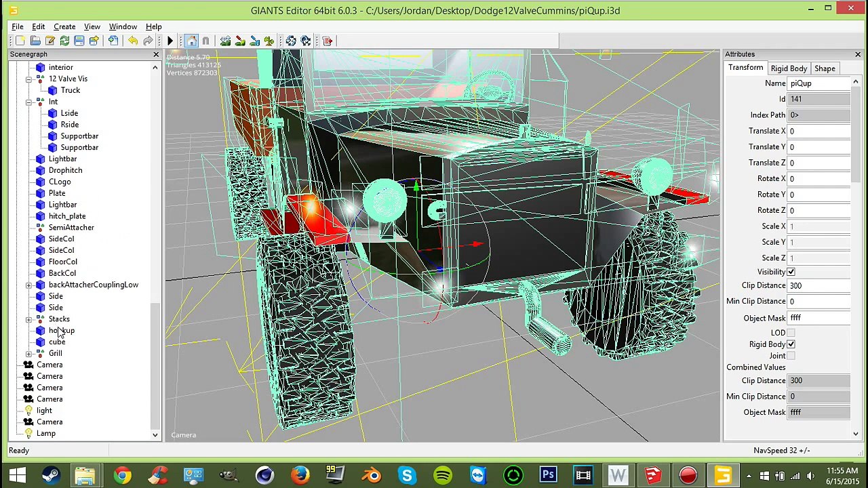Expand the Grill tree node
Viewport: 868px width, 488px height.
point(28,354)
